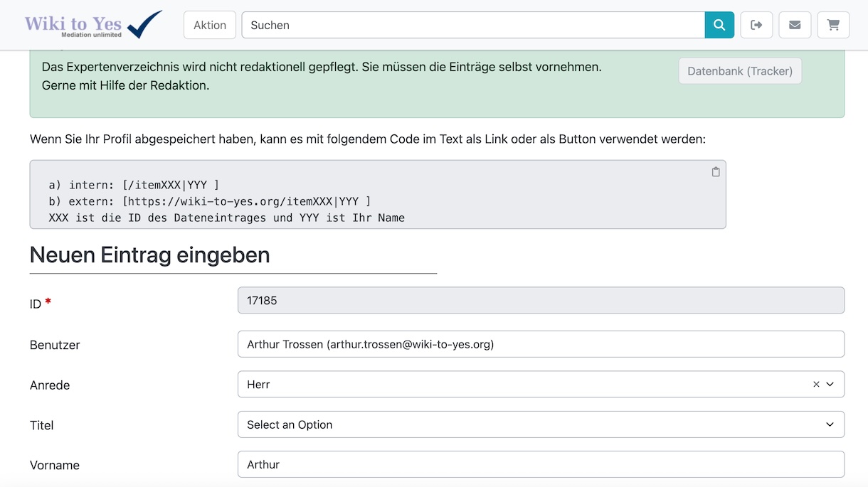Focus the Suchen search field
This screenshot has height=487, width=868.
pyautogui.click(x=473, y=25)
